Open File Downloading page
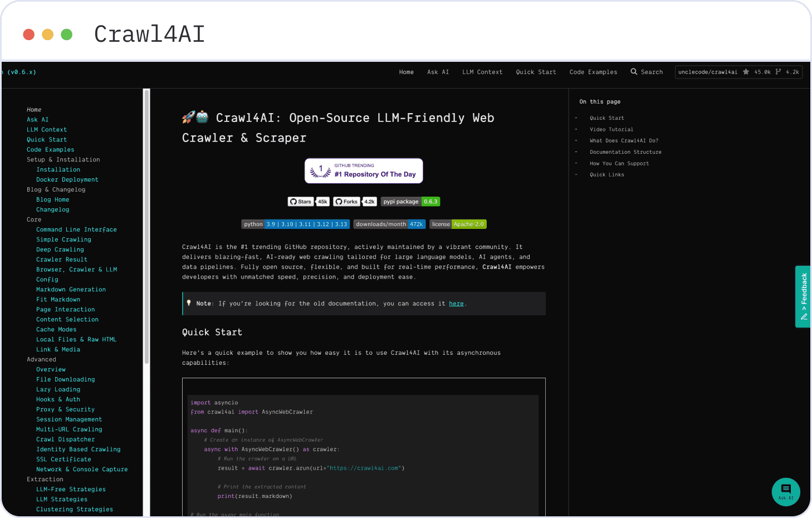 click(x=66, y=380)
